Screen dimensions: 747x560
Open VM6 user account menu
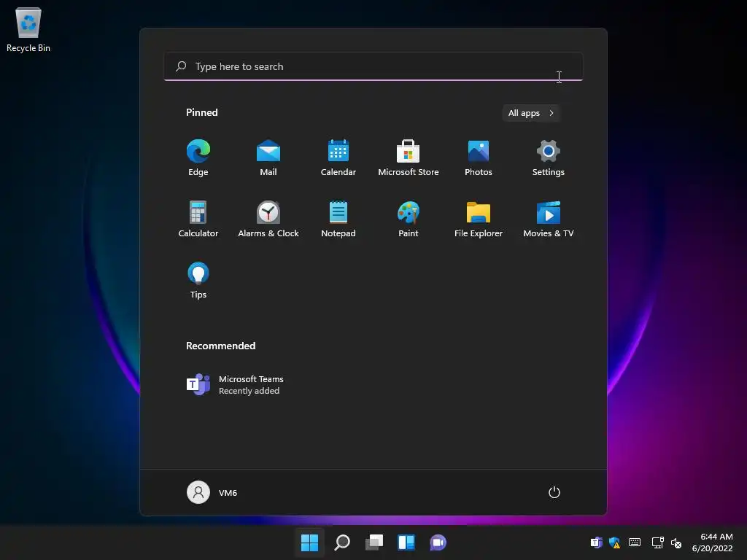212,492
